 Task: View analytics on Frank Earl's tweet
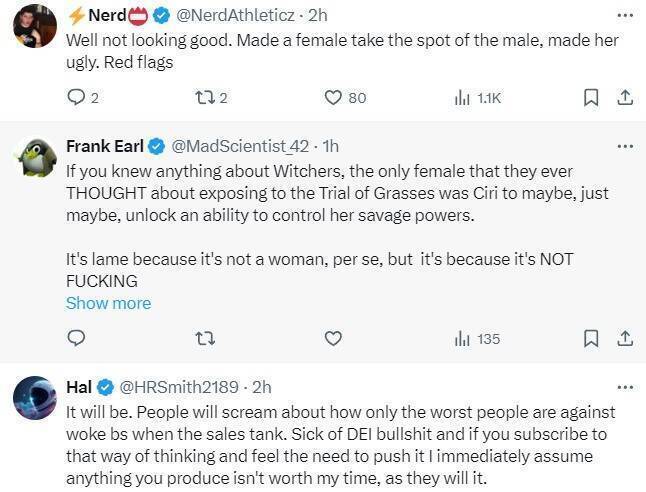click(463, 339)
